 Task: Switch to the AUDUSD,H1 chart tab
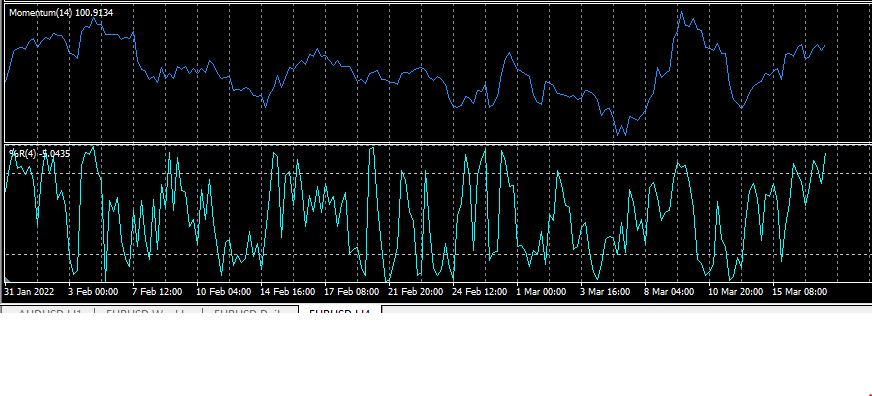(x=49, y=310)
